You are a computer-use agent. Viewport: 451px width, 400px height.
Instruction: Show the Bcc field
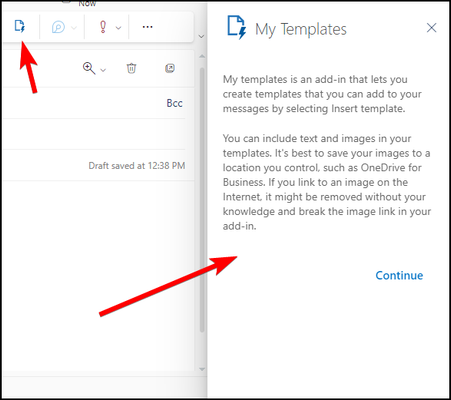click(174, 103)
